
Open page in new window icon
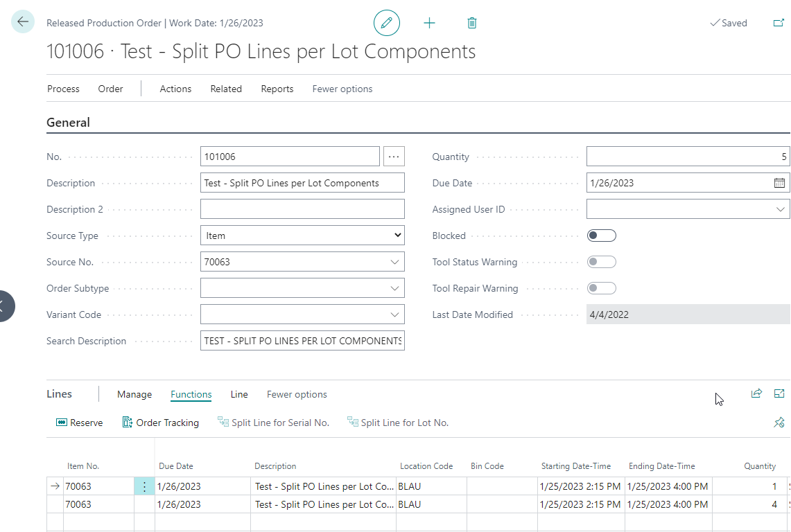[779, 23]
